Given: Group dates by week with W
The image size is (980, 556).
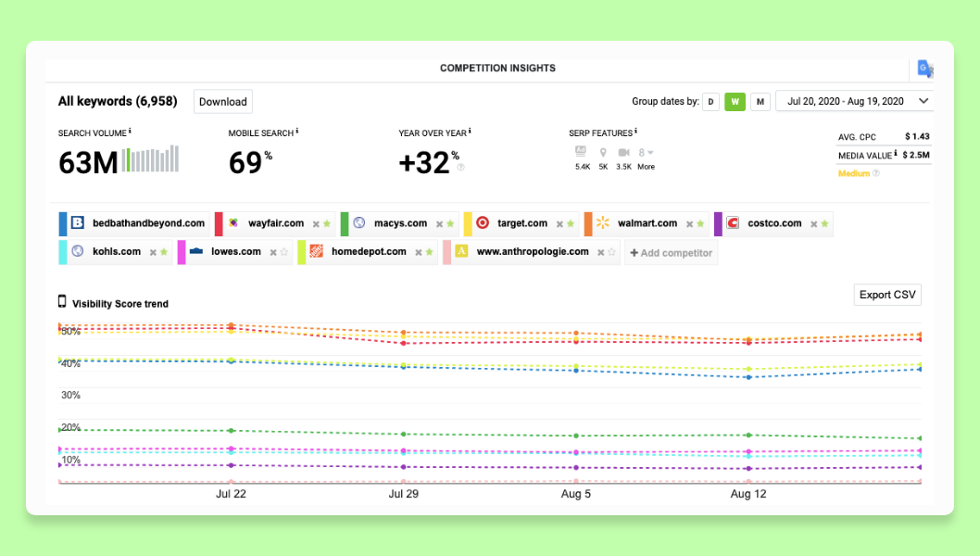Looking at the screenshot, I should click(735, 101).
